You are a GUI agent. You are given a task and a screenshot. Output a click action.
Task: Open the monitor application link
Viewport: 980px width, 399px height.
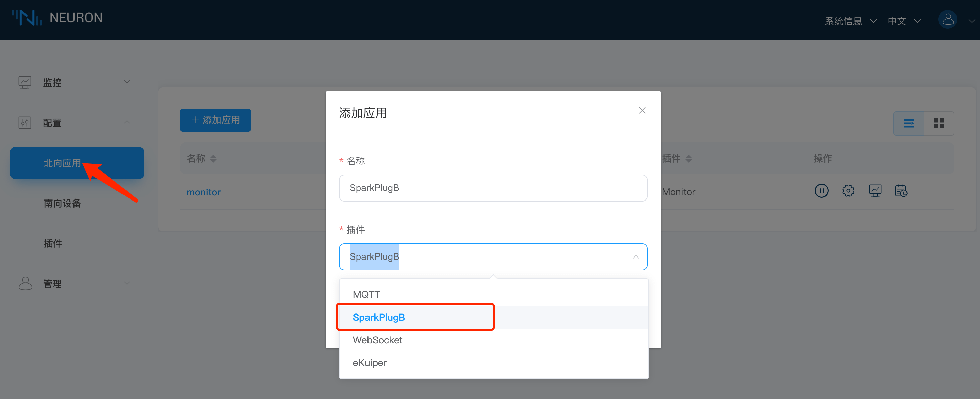(203, 192)
